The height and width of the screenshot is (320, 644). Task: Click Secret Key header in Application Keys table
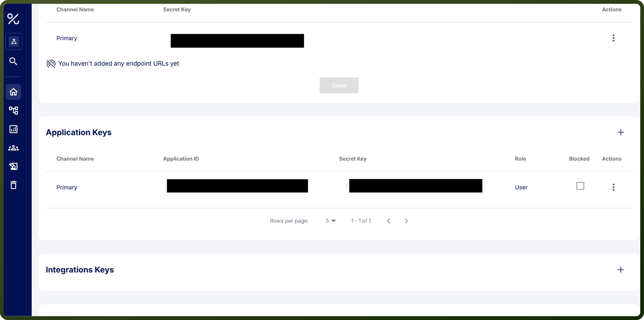353,159
